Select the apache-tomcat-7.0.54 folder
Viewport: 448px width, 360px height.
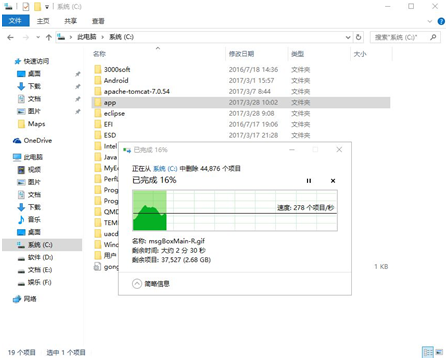tap(137, 91)
